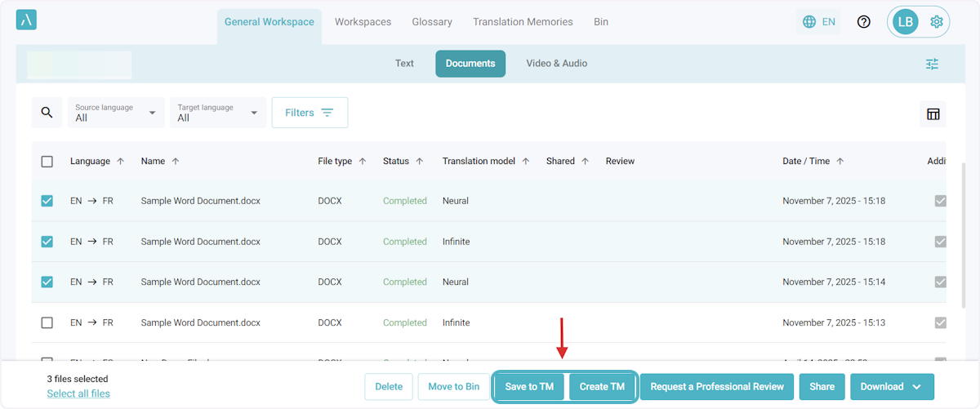Open the search magnifier icon
Image resolution: width=980 pixels, height=409 pixels.
click(47, 113)
